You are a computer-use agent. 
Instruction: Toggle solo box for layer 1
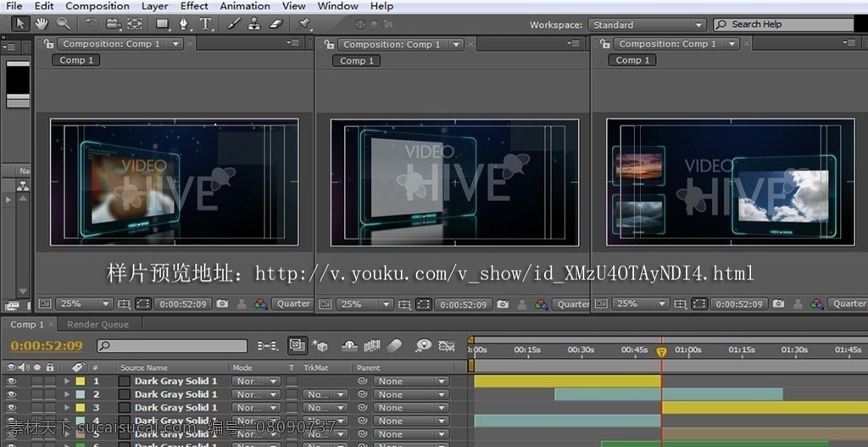coord(36,381)
